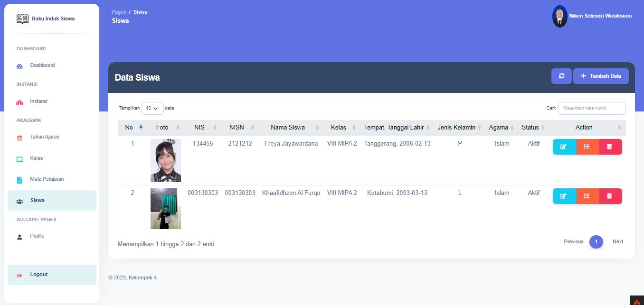
Task: Click the Cari search input field
Action: (x=591, y=108)
